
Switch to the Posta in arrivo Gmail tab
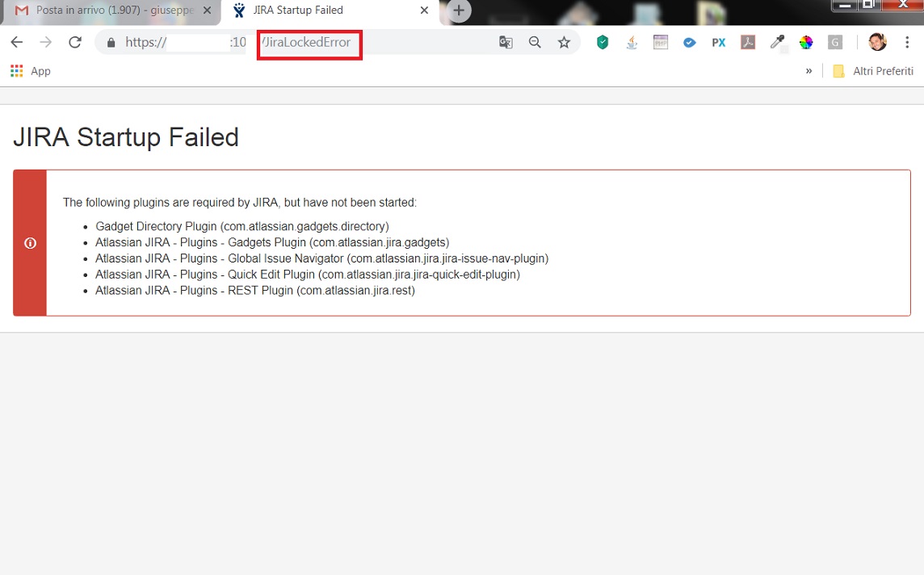(111, 10)
